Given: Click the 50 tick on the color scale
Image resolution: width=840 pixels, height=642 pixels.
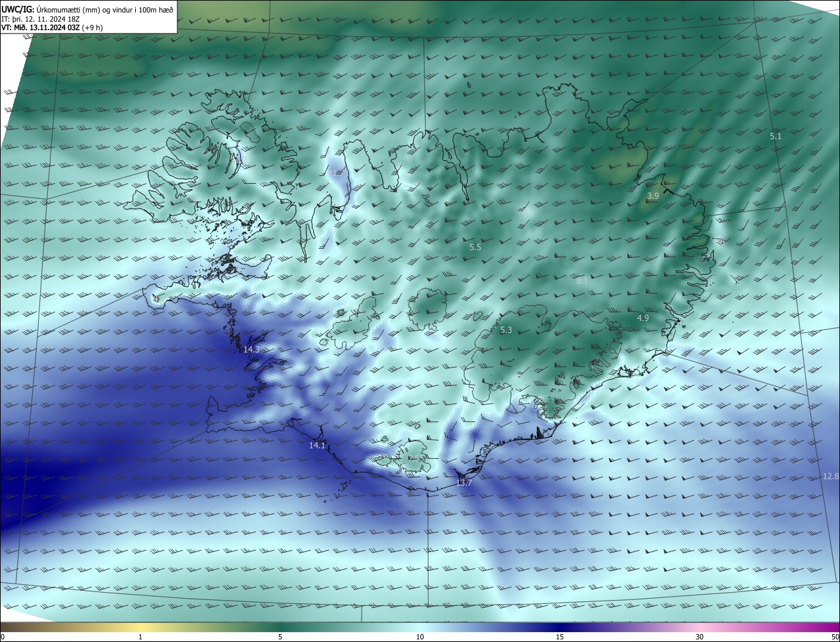Looking at the screenshot, I should (835, 637).
